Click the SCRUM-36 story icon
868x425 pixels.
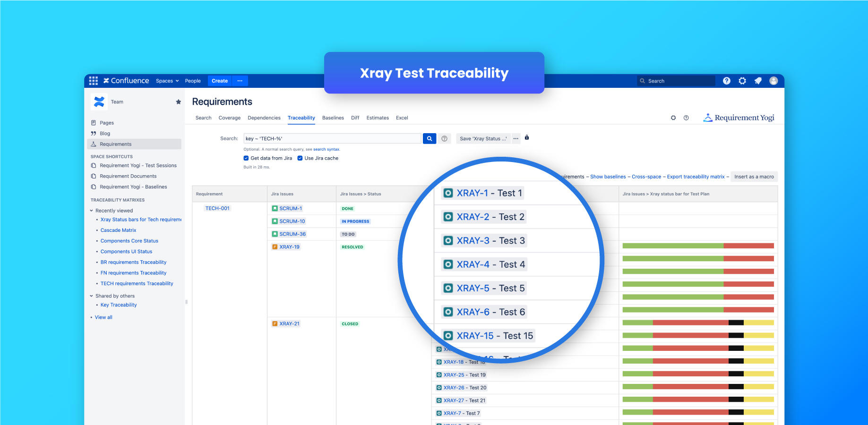pos(275,234)
